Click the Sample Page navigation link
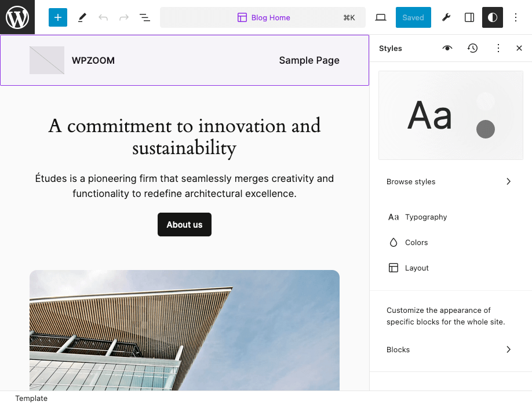The width and height of the screenshot is (532, 405). point(309,60)
